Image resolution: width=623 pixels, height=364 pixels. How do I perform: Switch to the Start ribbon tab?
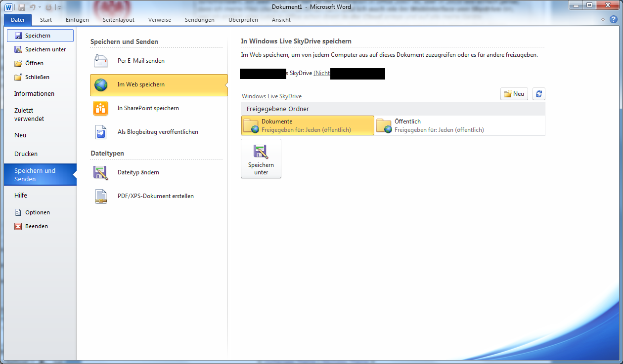(x=46, y=20)
